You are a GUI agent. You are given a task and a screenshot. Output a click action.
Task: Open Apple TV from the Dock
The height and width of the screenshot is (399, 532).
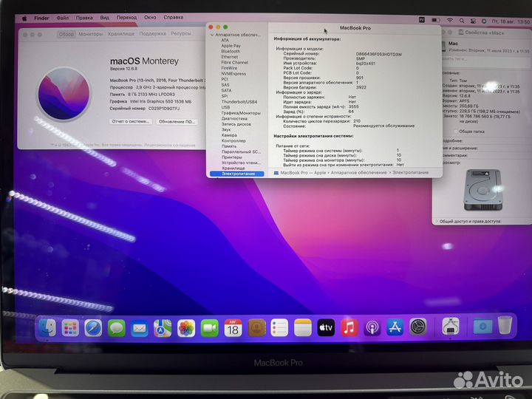pos(326,327)
